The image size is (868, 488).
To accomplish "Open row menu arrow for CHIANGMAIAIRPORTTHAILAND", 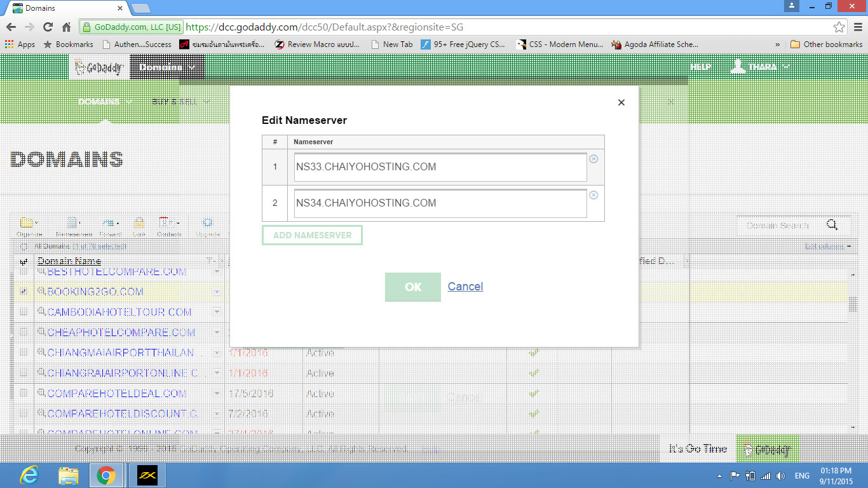I will 217,353.
